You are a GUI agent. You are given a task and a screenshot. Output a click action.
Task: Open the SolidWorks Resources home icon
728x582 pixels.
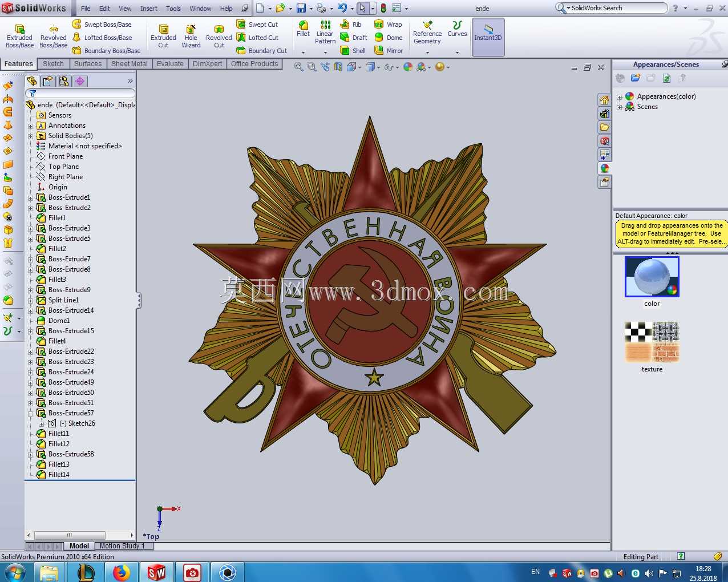point(604,100)
